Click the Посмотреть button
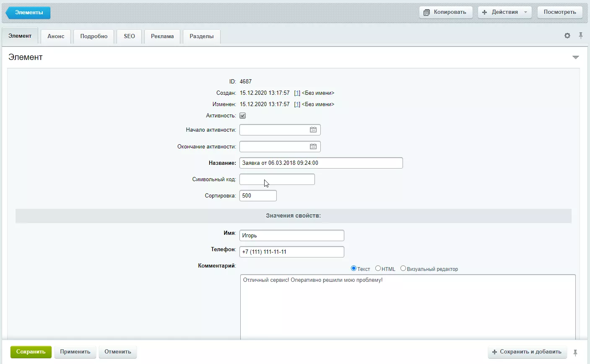 click(x=560, y=12)
